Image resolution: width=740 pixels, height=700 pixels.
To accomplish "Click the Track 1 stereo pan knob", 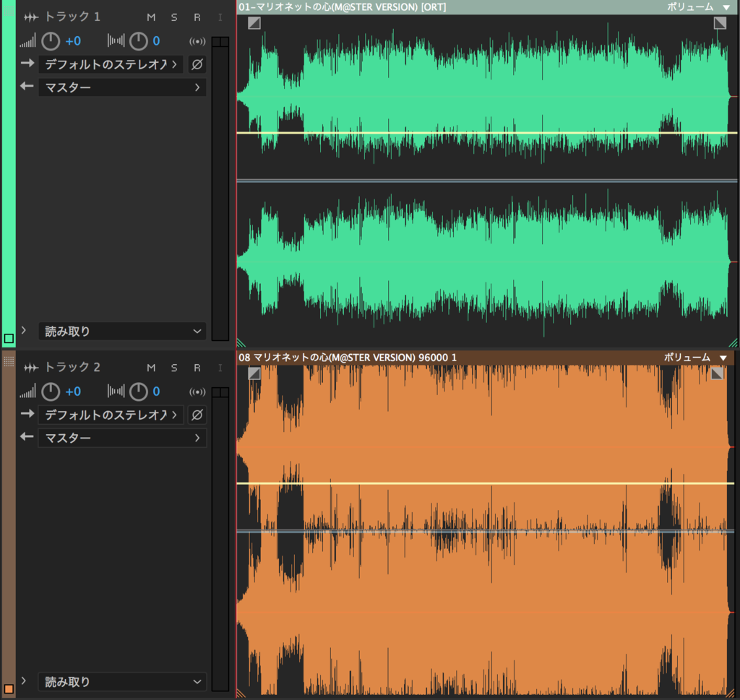I will click(x=139, y=41).
